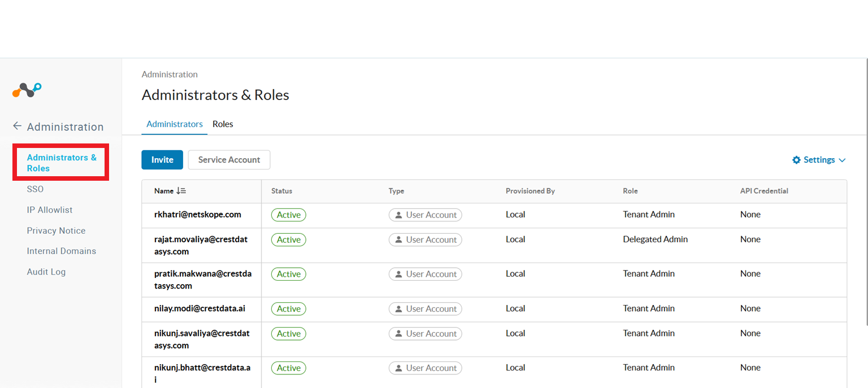The width and height of the screenshot is (868, 388).
Task: Click the back arrow beside Administration
Action: (18, 126)
